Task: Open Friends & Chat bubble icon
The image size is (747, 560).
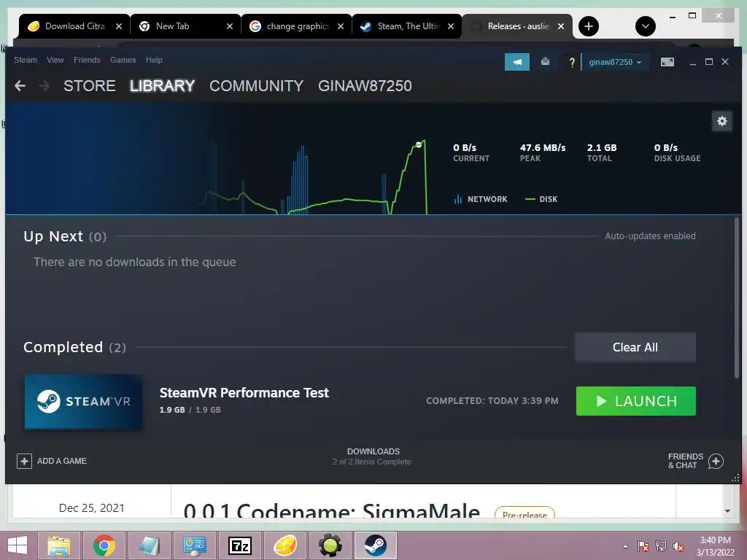Action: [716, 461]
